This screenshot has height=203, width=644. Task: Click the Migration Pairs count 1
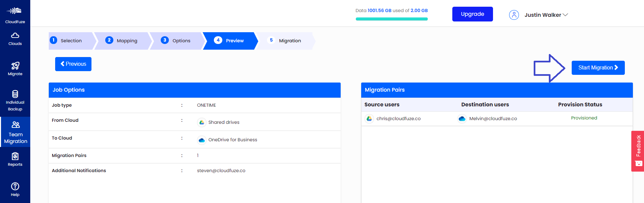coord(198,155)
